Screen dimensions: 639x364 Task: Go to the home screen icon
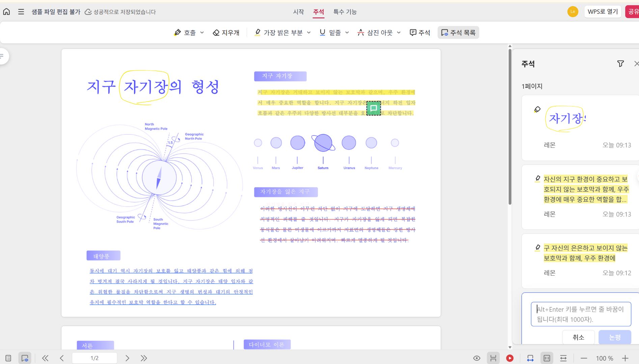[x=6, y=12]
